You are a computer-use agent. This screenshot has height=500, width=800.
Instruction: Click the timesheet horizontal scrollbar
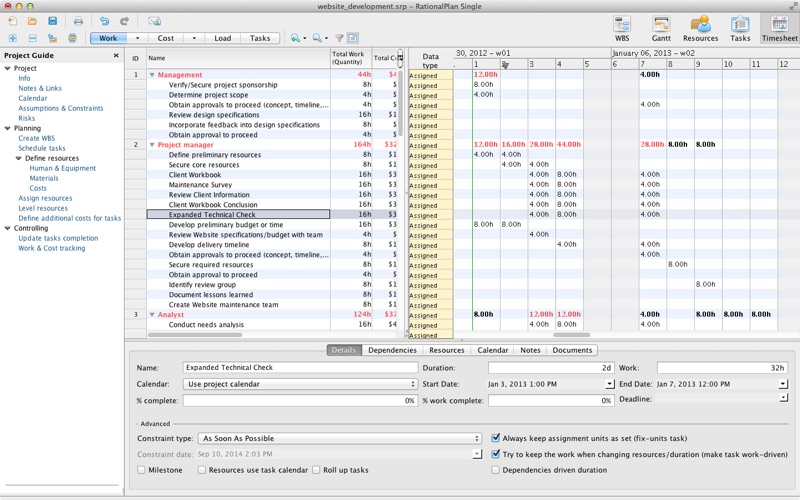570,335
